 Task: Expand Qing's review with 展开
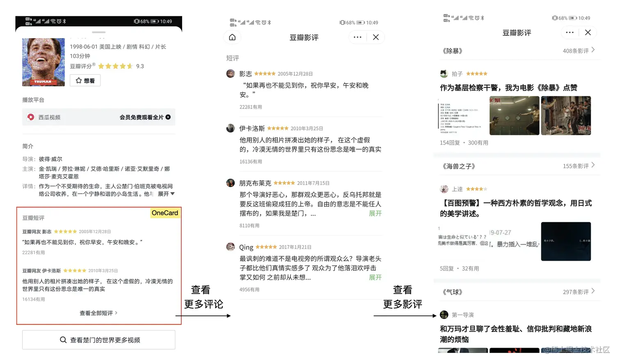[375, 277]
